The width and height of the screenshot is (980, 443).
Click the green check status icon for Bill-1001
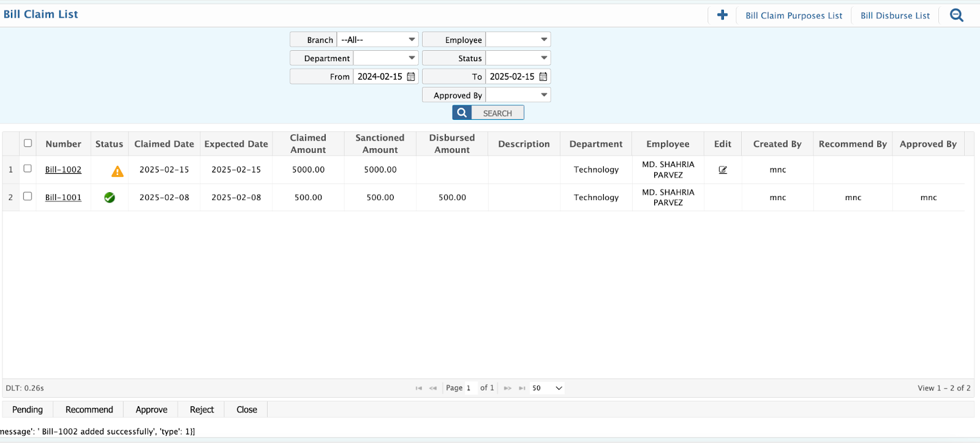point(110,198)
